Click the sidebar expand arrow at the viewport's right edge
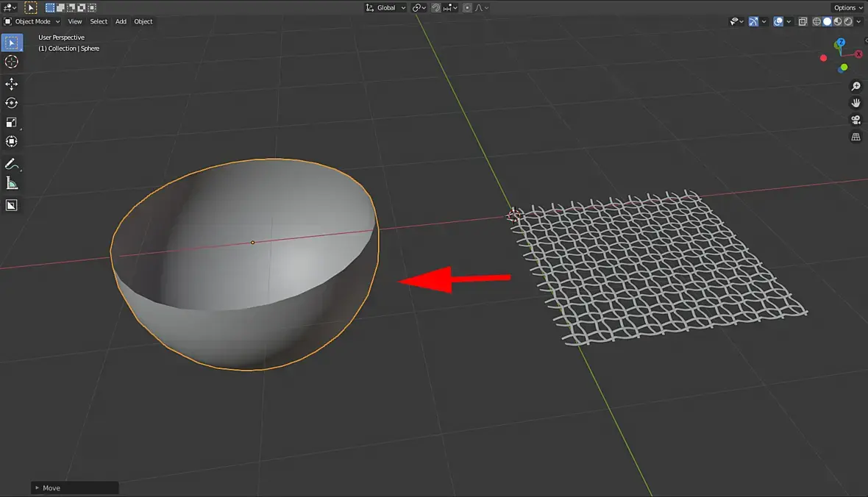Screen dimensions: 868x497 [865, 40]
